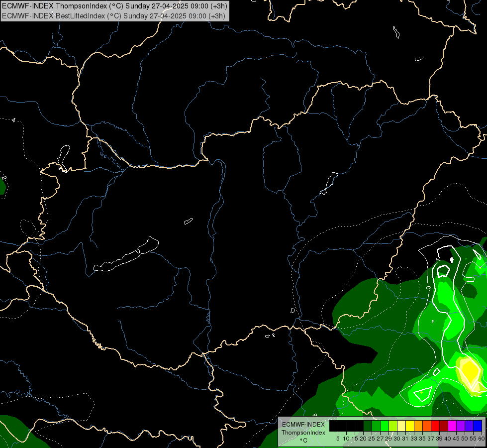Pick the orange 33–35 legend swatch
Image resolution: width=487 pixels, height=448 pixels.
tap(418, 426)
